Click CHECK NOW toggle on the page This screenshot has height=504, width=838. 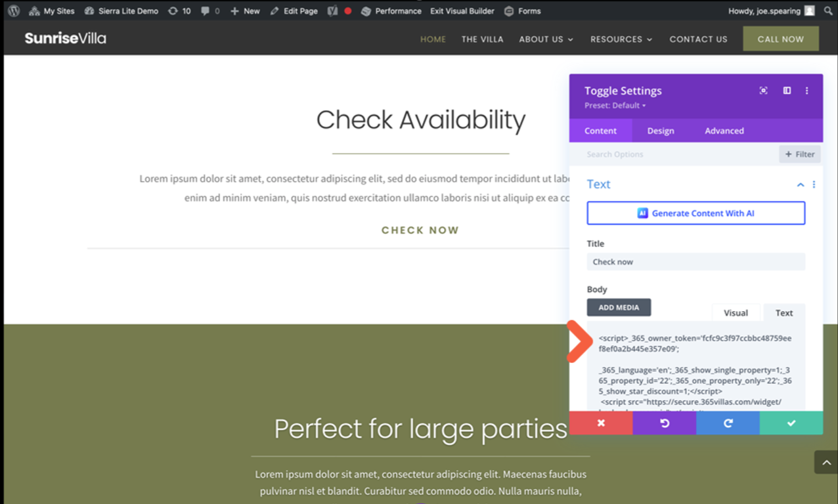[420, 230]
